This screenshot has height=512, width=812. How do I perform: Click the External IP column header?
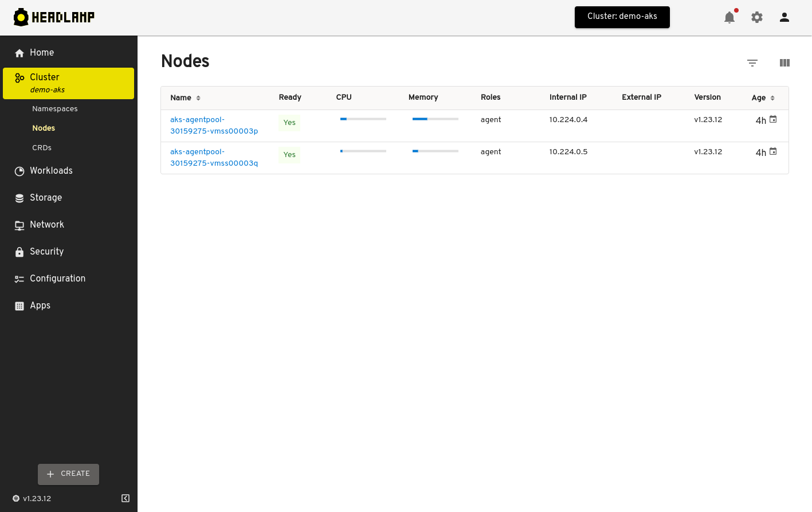(642, 97)
